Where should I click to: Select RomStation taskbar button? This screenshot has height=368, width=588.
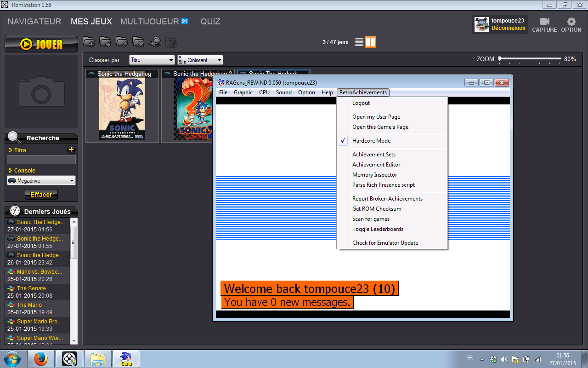click(x=69, y=358)
